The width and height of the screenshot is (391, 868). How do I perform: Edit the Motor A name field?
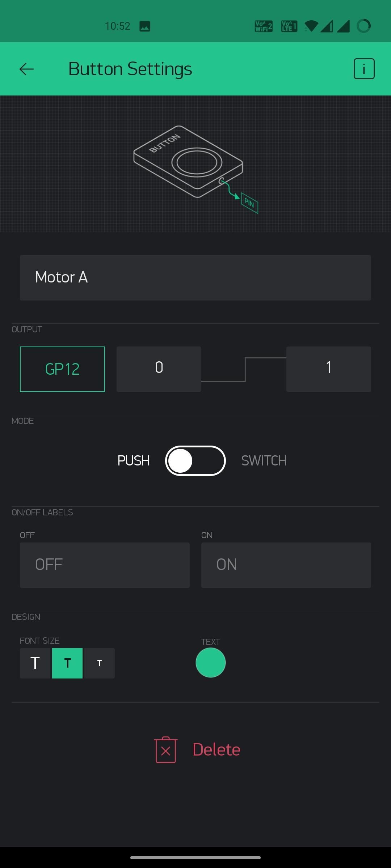point(195,278)
